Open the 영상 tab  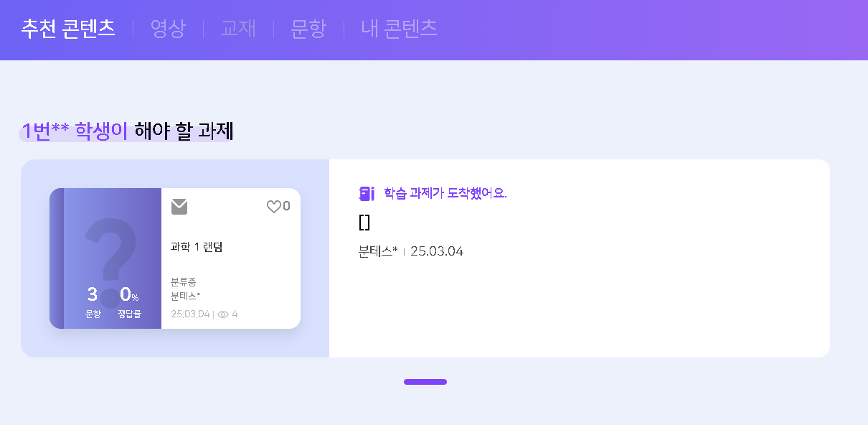(168, 29)
